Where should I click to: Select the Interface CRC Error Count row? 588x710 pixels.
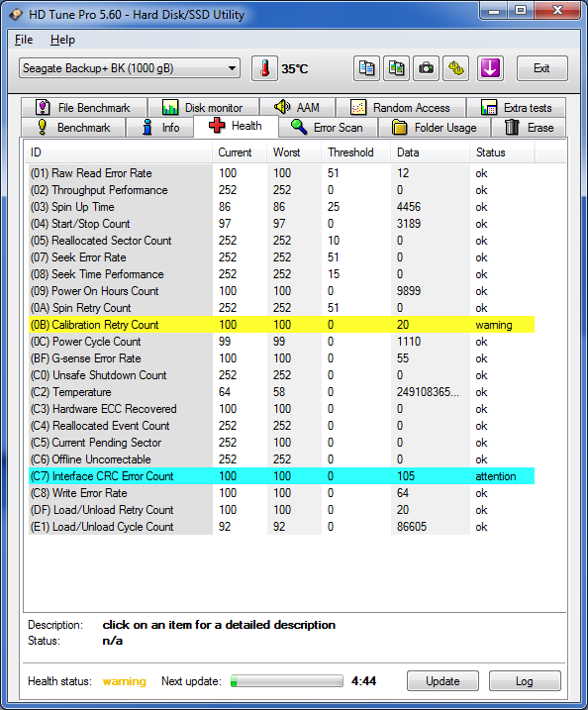click(x=281, y=476)
